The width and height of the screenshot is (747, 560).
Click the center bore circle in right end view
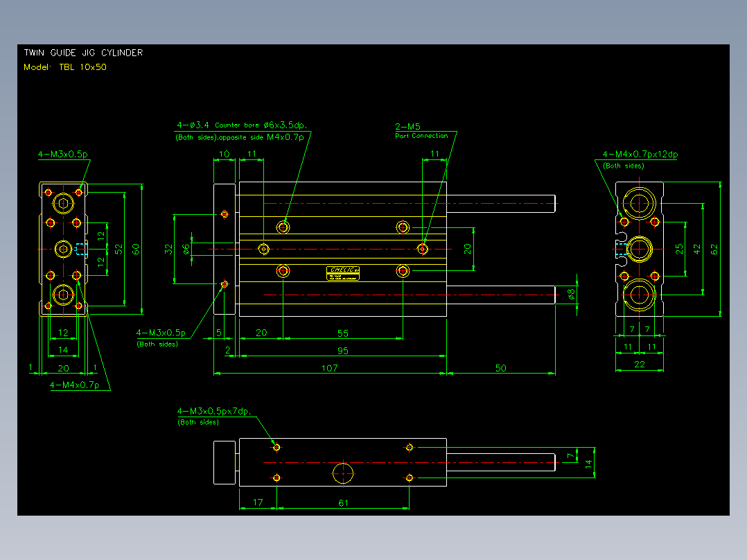point(639,249)
